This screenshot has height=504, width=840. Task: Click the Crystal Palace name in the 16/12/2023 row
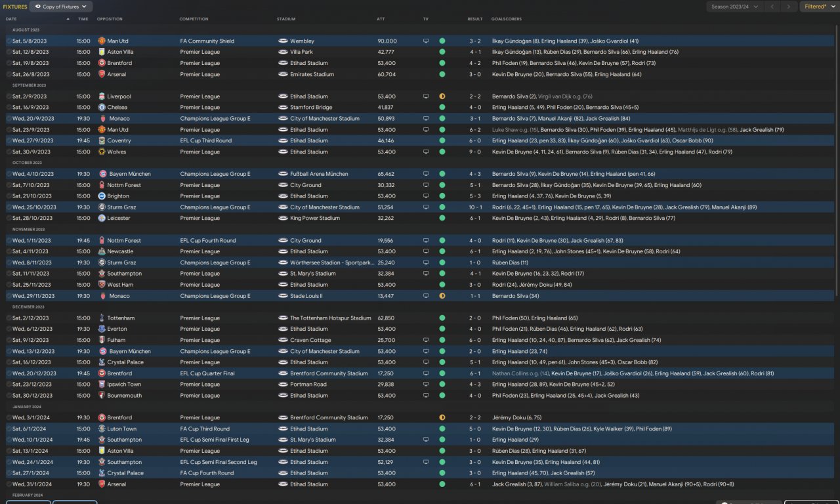[125, 362]
